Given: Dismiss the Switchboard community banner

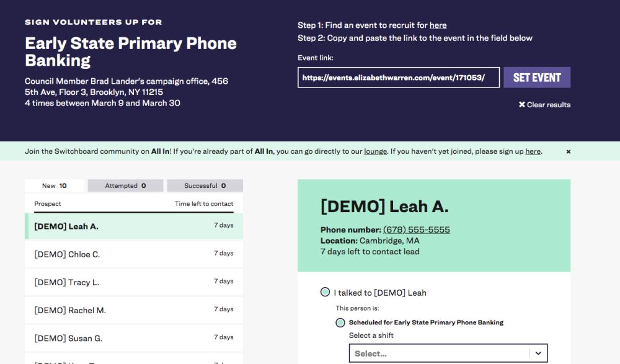Looking at the screenshot, I should [568, 151].
